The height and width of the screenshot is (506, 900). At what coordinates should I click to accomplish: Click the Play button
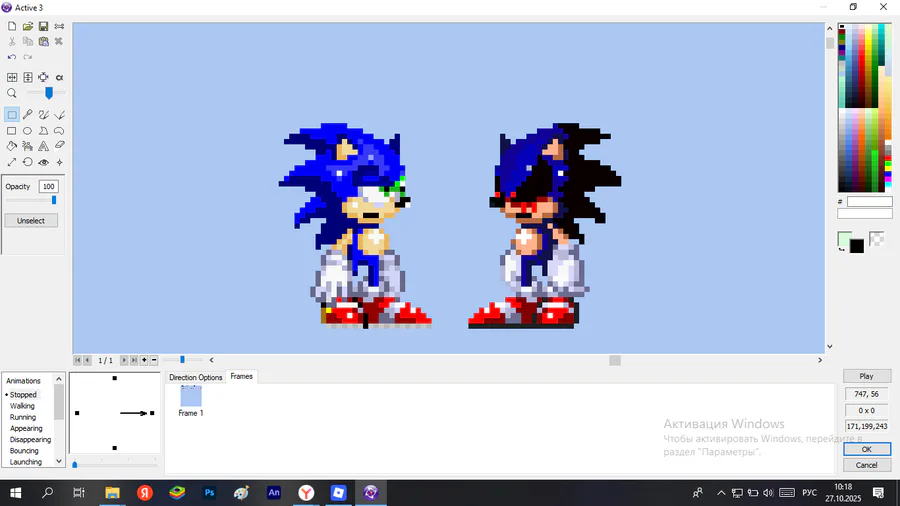[867, 376]
